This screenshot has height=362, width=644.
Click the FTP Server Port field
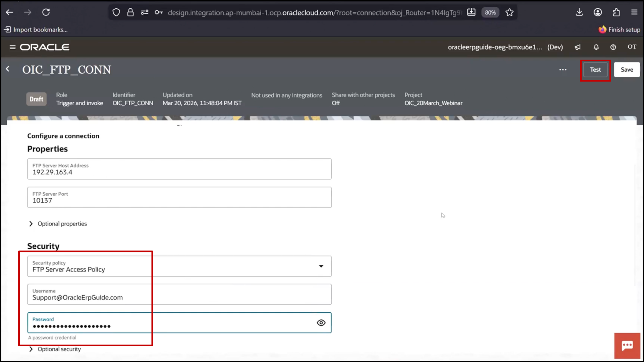[x=179, y=197]
